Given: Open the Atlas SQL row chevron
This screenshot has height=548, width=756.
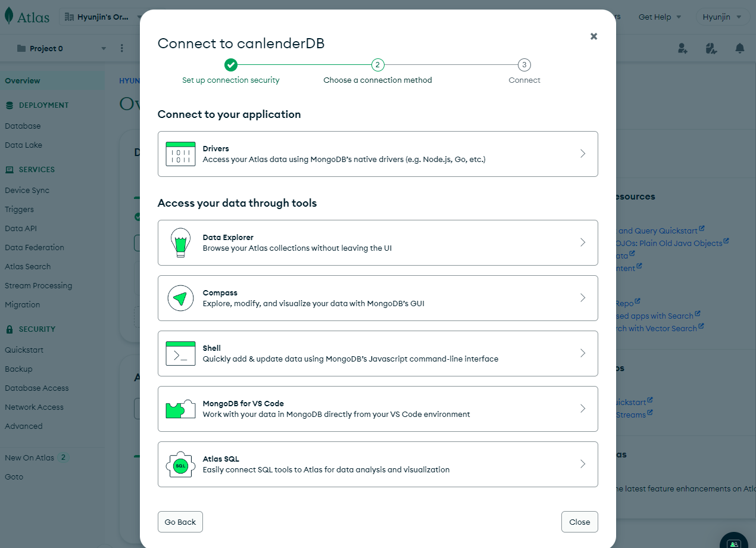Looking at the screenshot, I should tap(583, 464).
